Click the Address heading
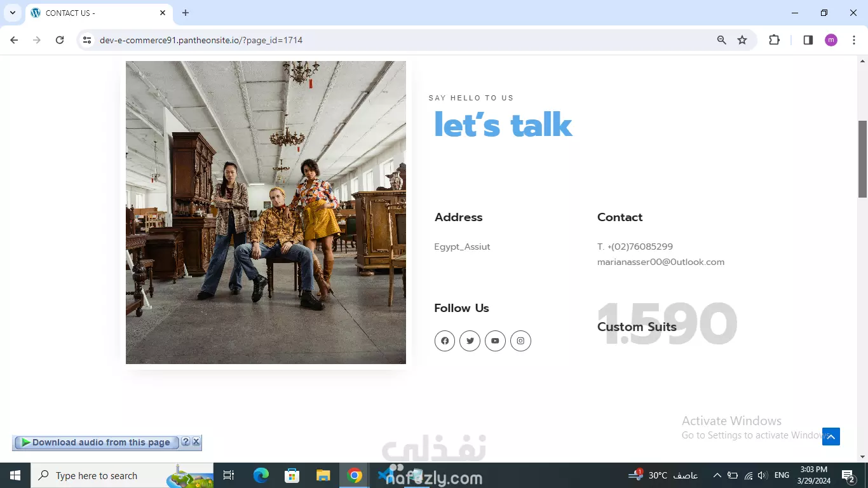 click(x=458, y=217)
